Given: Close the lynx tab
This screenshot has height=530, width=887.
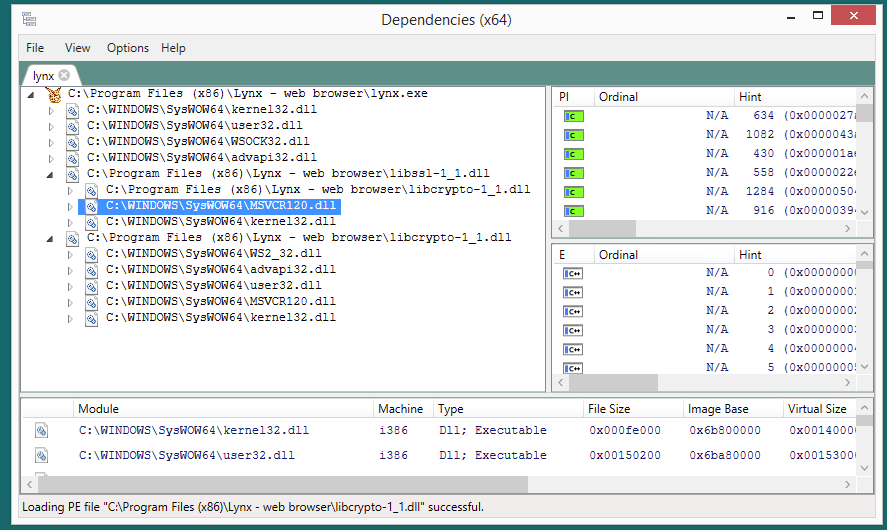Looking at the screenshot, I should pyautogui.click(x=64, y=75).
